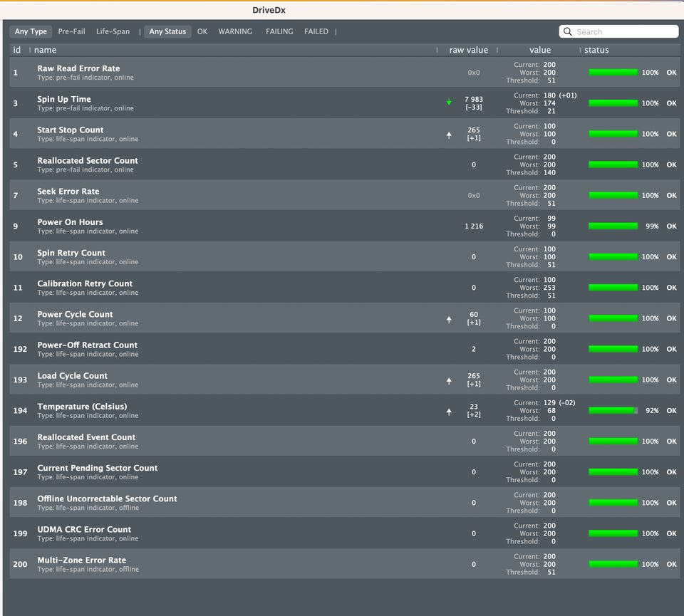Sort by the status column header
This screenshot has width=684, height=616.
(596, 50)
